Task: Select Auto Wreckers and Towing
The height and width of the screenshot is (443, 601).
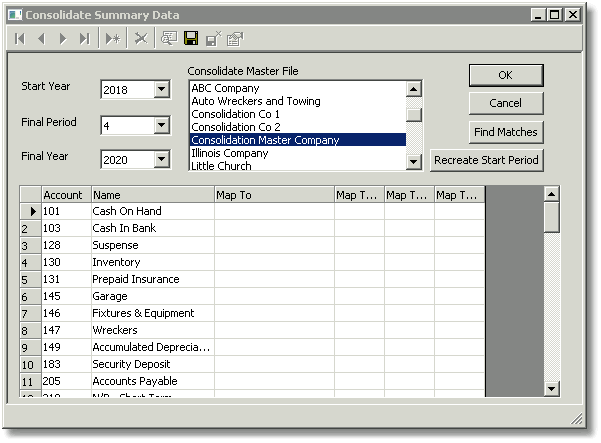Action: 298,101
